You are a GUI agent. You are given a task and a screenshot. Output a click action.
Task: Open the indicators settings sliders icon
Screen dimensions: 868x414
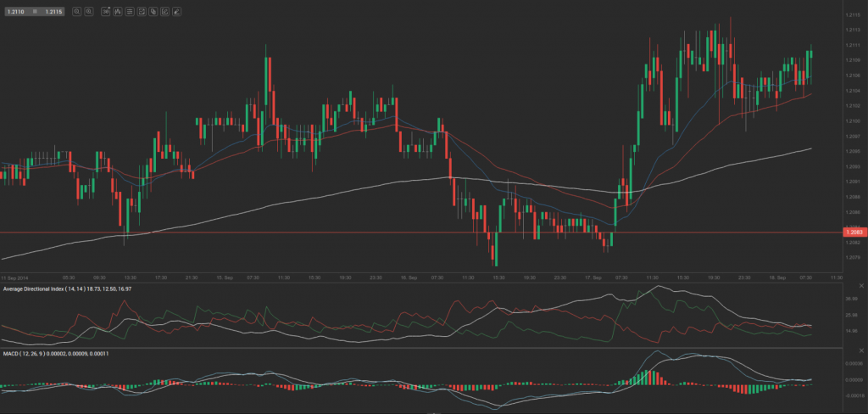pyautogui.click(x=130, y=11)
